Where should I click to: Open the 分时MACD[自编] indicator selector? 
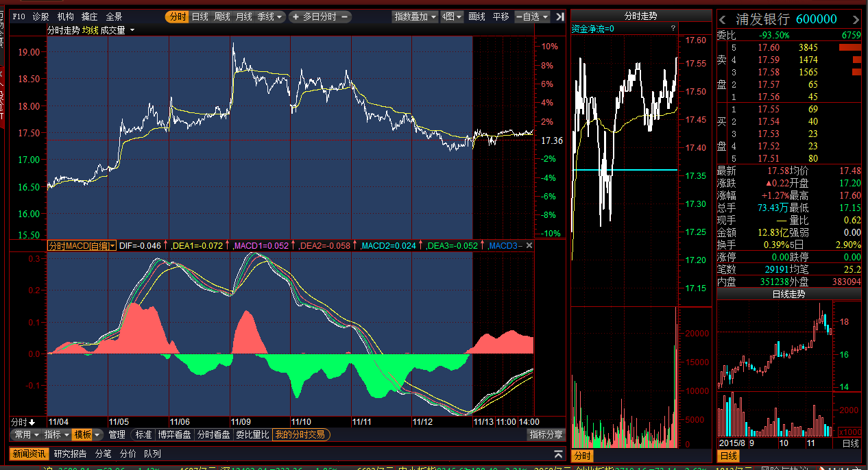82,245
